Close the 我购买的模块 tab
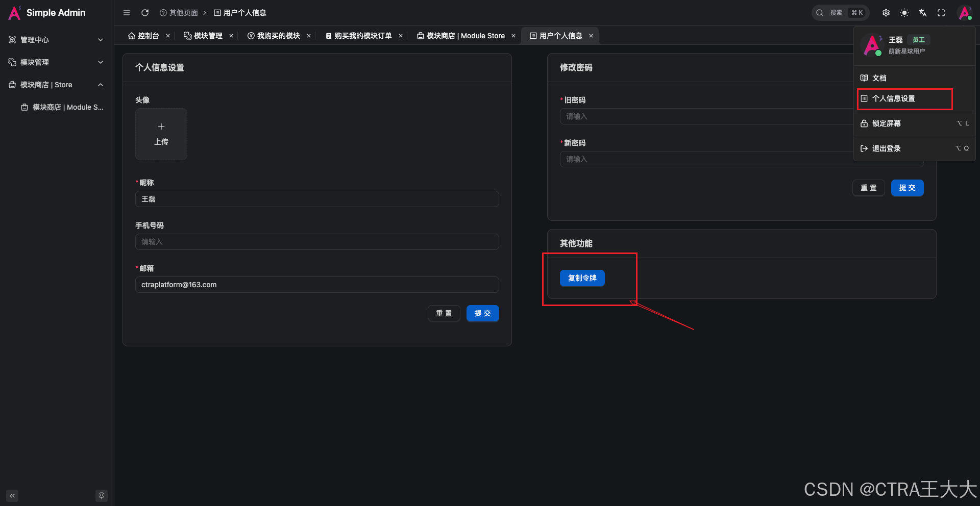The height and width of the screenshot is (506, 980). 309,36
